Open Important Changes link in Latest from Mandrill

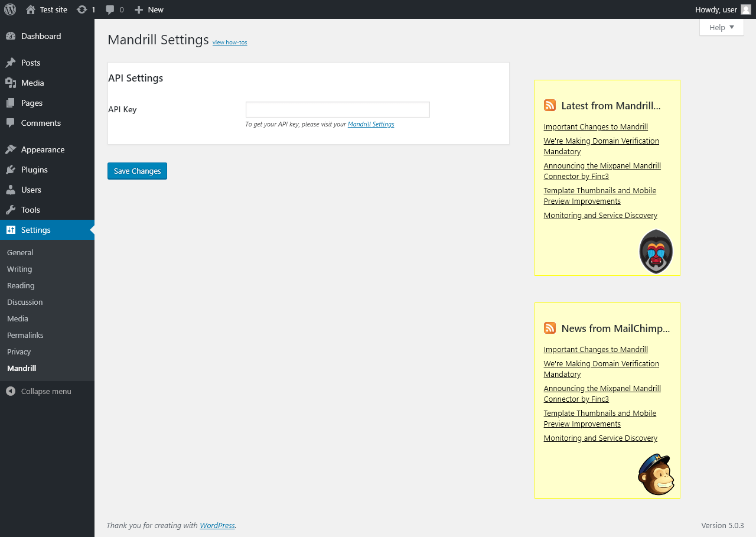595,126
